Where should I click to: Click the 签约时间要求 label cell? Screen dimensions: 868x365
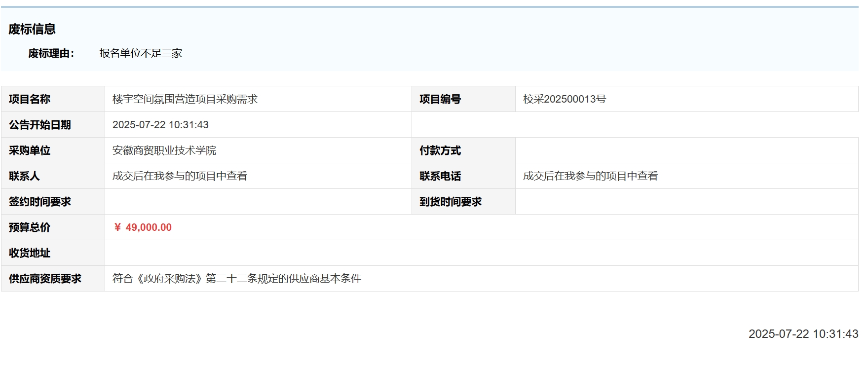[x=40, y=202]
